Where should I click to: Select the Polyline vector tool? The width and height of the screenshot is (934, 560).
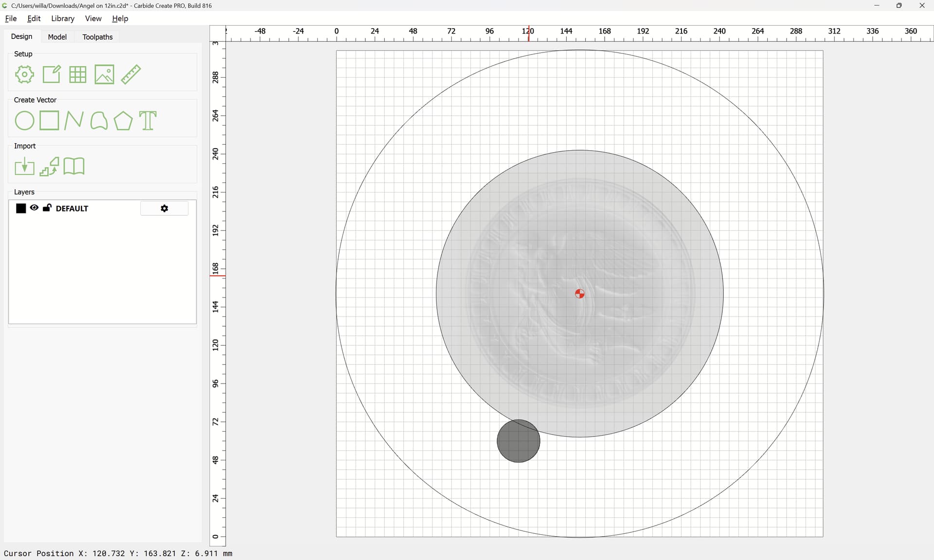pyautogui.click(x=74, y=121)
